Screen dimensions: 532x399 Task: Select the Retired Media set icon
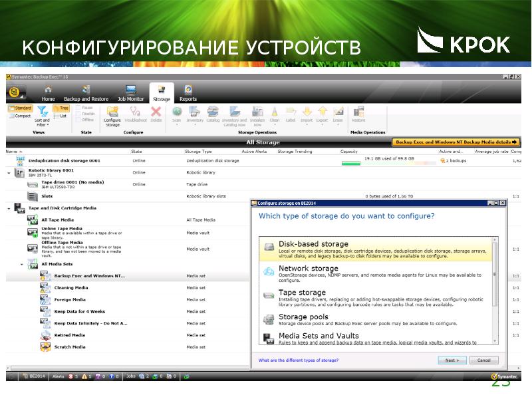pyautogui.click(x=45, y=335)
